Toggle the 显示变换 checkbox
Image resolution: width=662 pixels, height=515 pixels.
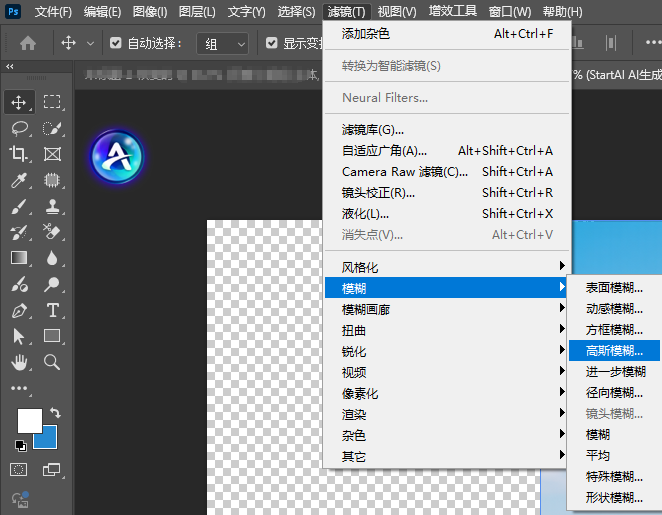(x=272, y=44)
